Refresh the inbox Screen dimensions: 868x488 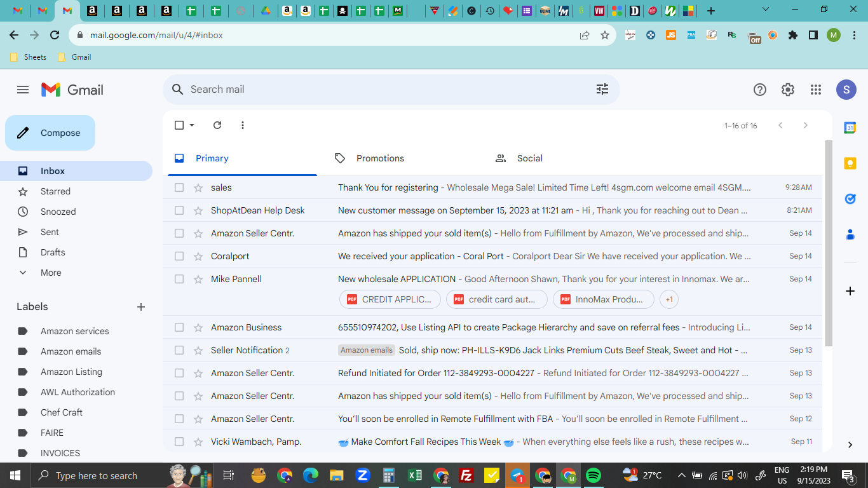click(217, 125)
